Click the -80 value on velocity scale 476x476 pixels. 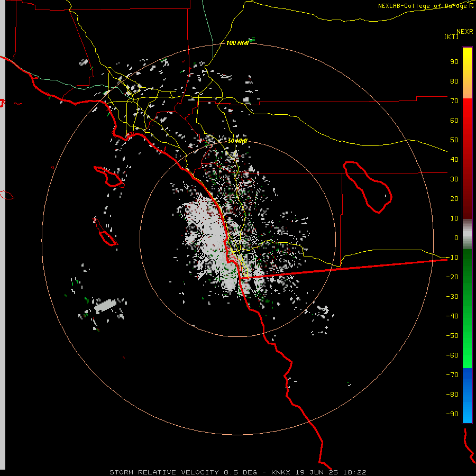(452, 395)
